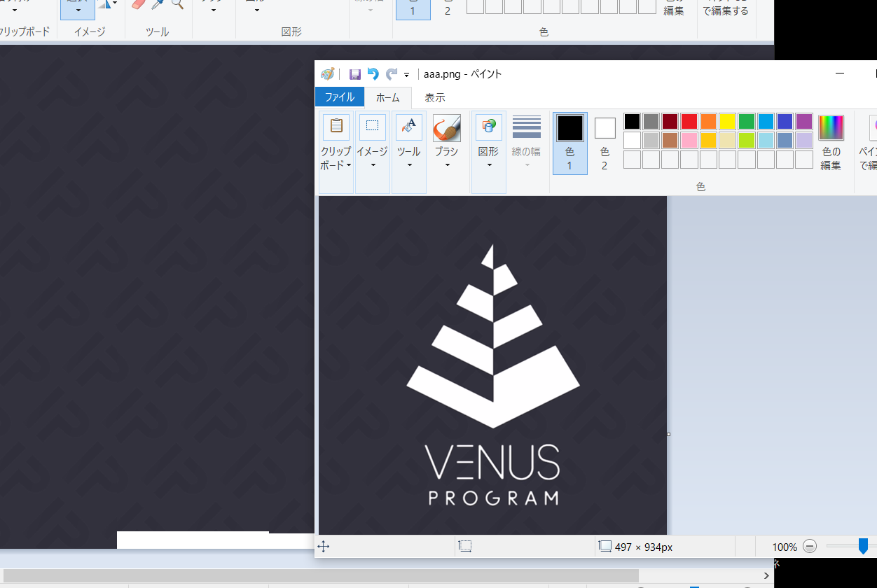Open the ファイル menu in aaa.png window
The width and height of the screenshot is (877, 588).
pyautogui.click(x=340, y=97)
